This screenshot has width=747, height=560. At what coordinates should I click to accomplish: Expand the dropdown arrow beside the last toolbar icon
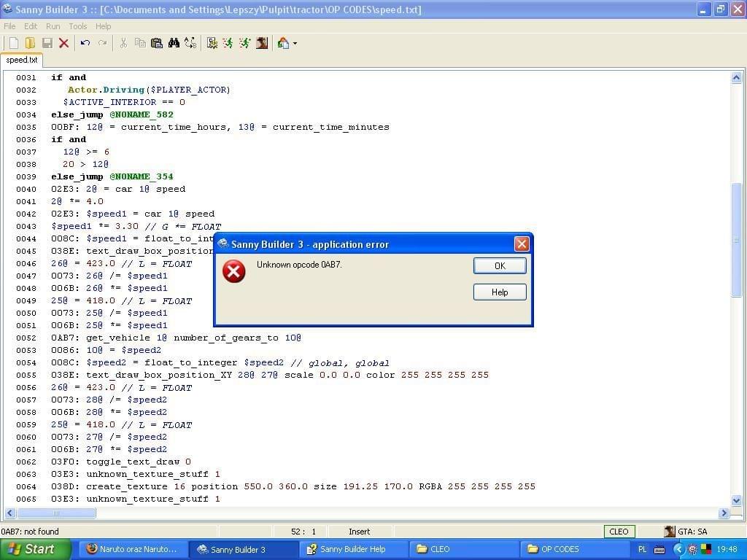point(295,43)
